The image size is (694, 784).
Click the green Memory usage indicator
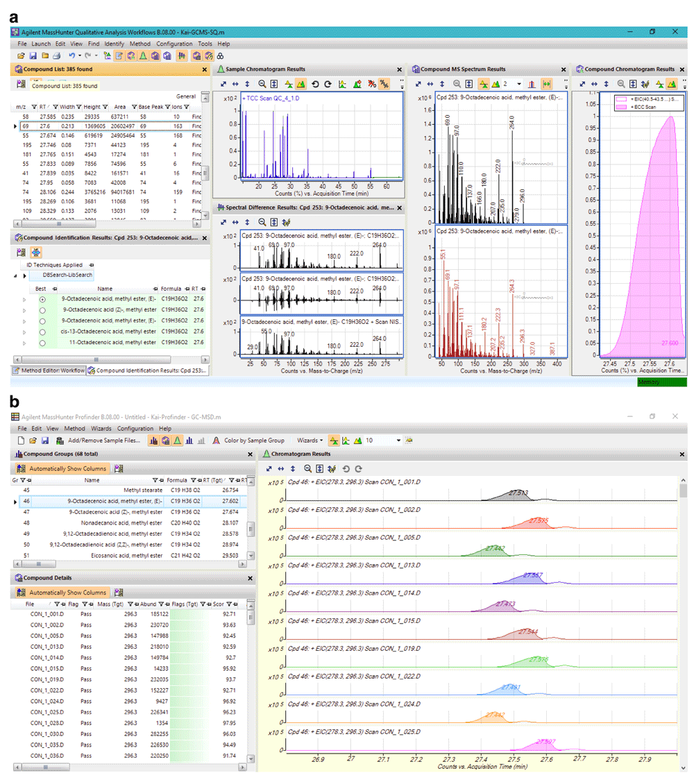tap(662, 382)
